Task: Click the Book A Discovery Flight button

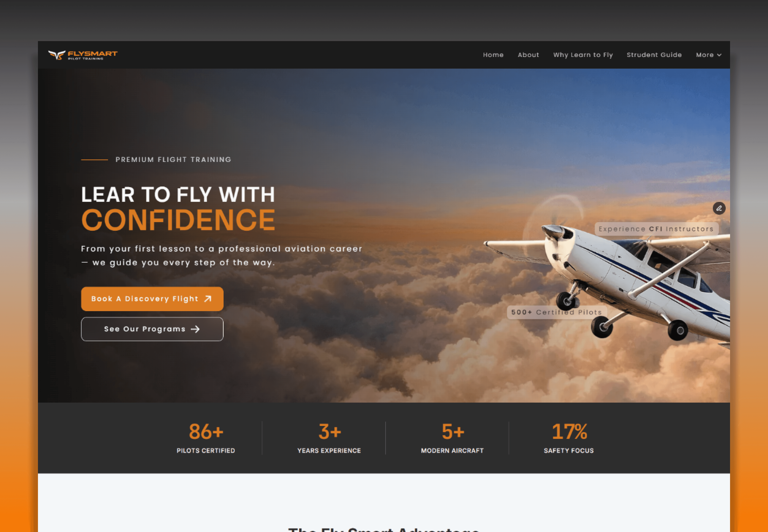Action: coord(152,299)
